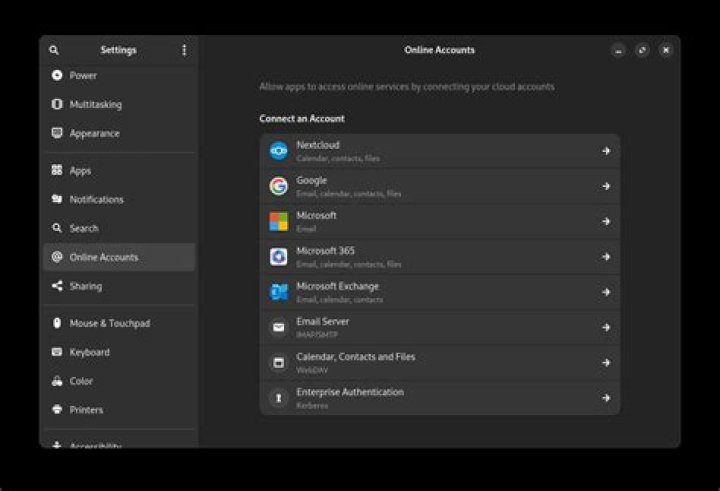Click the Microsoft 365 logo icon
The width and height of the screenshot is (720, 491).
coord(279,257)
